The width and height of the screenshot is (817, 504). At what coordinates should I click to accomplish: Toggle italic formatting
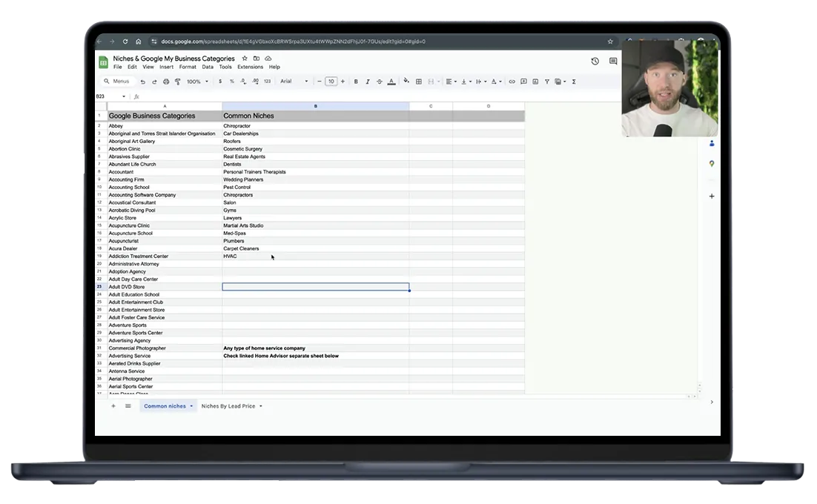pyautogui.click(x=367, y=82)
